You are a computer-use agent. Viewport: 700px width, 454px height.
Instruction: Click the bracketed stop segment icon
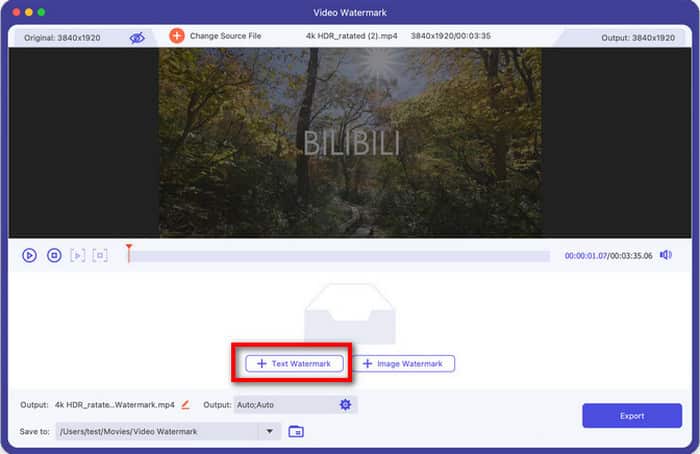pyautogui.click(x=100, y=255)
